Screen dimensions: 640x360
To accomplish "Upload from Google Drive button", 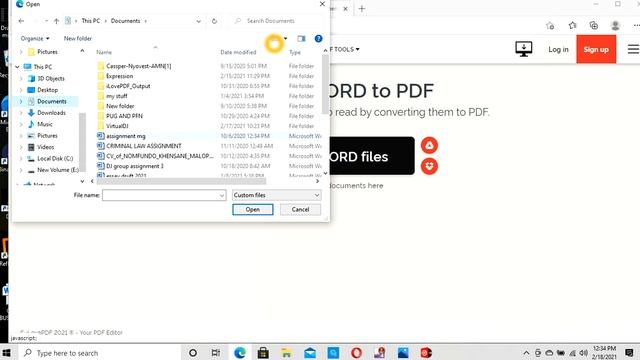I will click(x=429, y=145).
